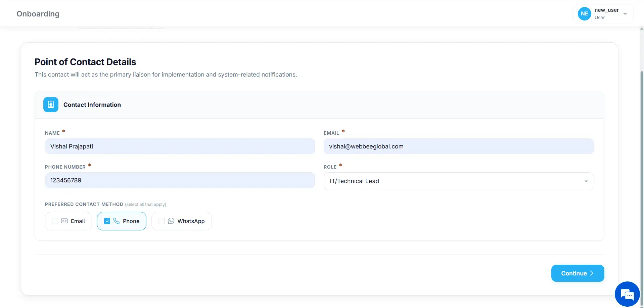Click the description text about primary liaison
Image resolution: width=644 pixels, height=308 pixels.
click(166, 75)
